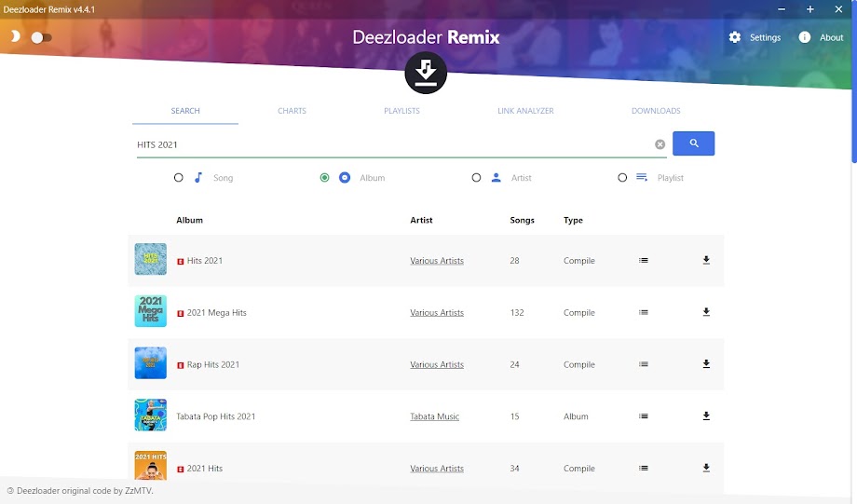This screenshot has width=857, height=504.
Task: Click the 2021 Mega Hits album title
Action: (216, 313)
